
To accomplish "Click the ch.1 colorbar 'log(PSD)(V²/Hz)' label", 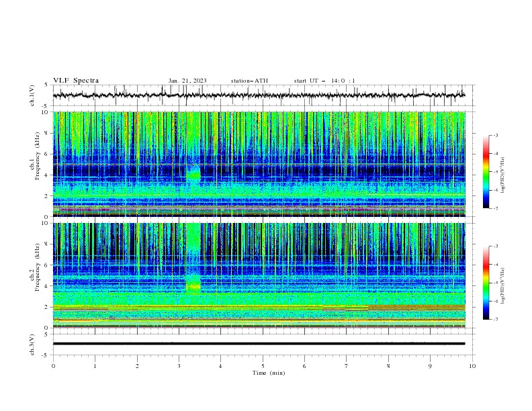I will click(x=502, y=175).
